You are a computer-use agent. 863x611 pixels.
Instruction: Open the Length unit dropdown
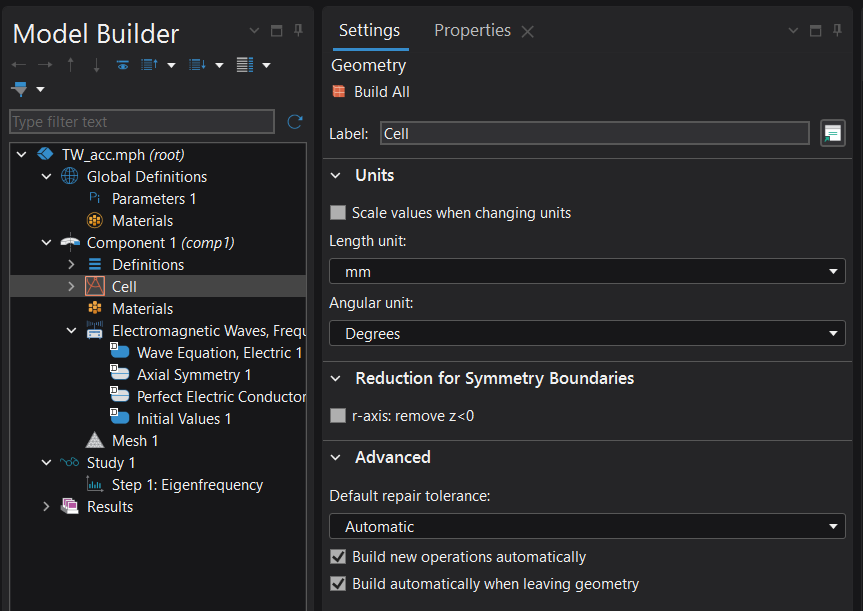tap(587, 272)
